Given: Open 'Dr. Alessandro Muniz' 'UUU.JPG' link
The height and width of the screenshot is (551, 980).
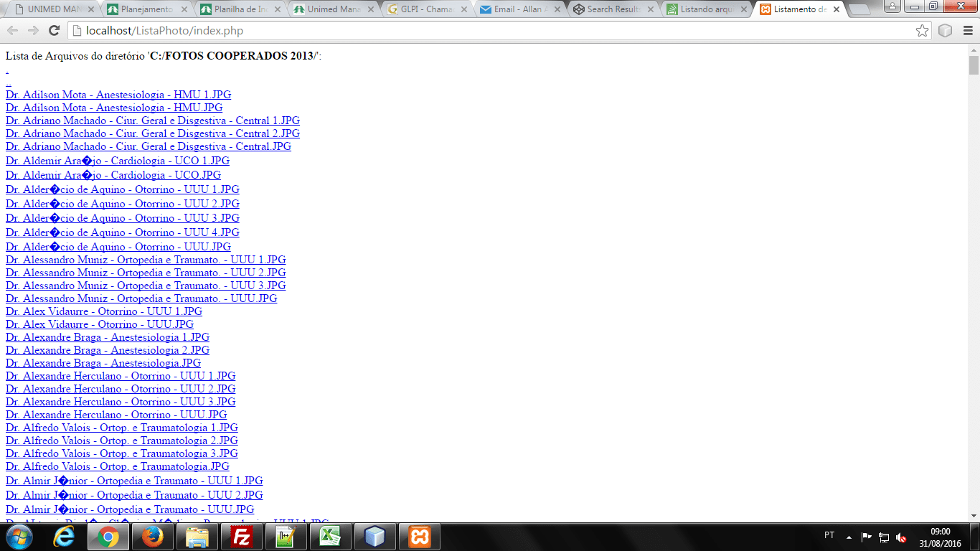Looking at the screenshot, I should tap(141, 298).
